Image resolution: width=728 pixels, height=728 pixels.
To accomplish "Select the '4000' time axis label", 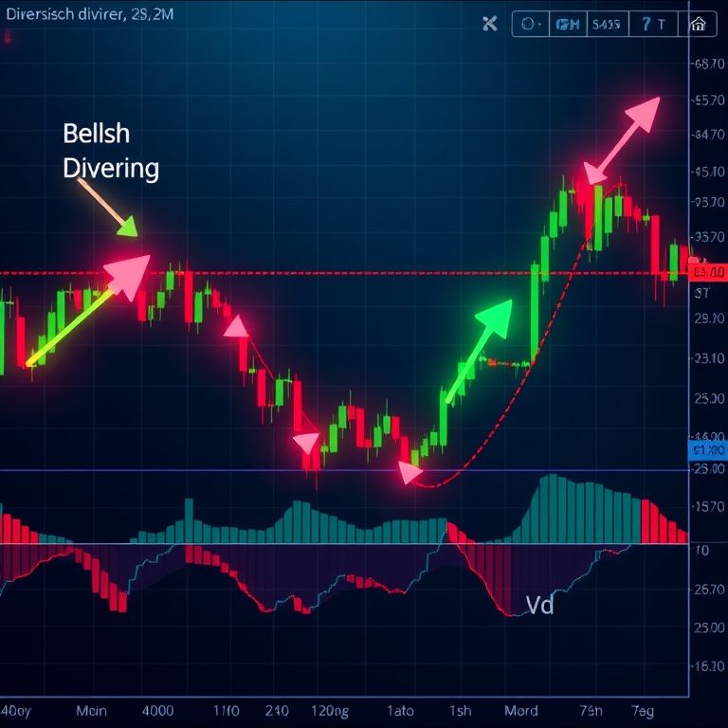I will coord(159,710).
